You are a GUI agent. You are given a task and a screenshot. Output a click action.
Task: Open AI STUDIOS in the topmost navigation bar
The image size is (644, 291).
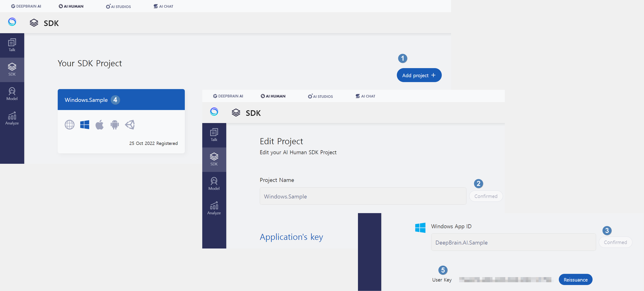point(118,6)
